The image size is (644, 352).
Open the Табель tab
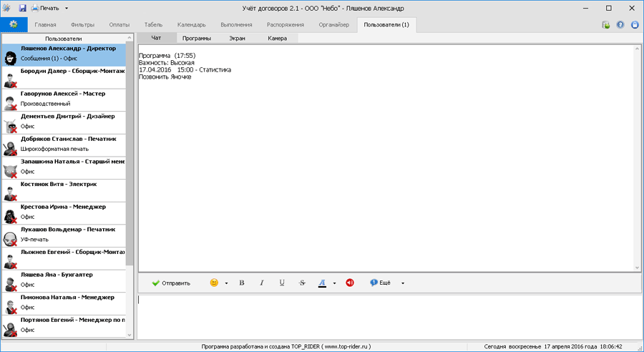point(153,24)
